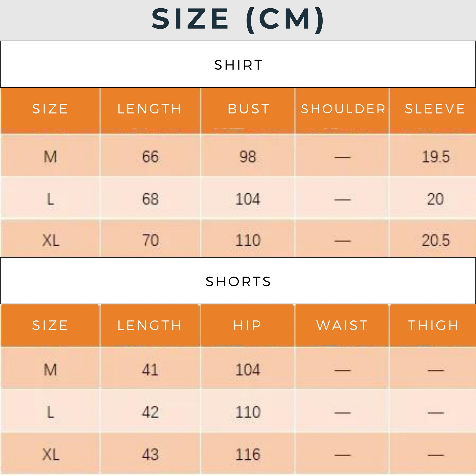Click the WAIST column header

(x=342, y=325)
